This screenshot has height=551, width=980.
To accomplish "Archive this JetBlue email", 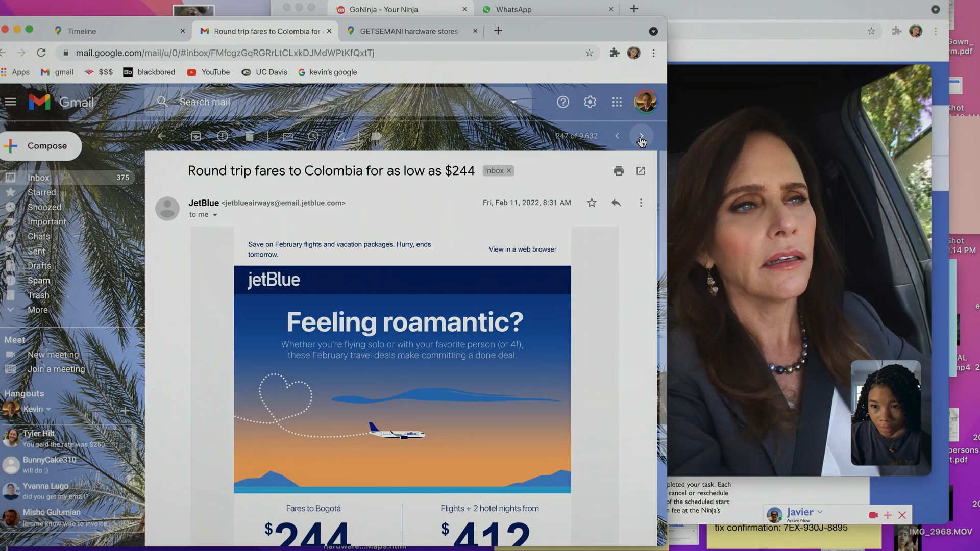I will pos(196,136).
